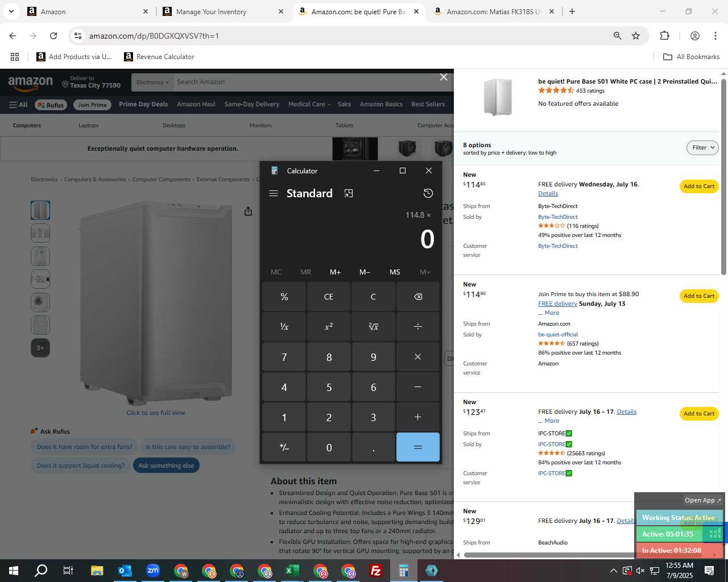Open the Chrome apps grid icon
Viewport: 728px width, 582px height.
(15, 57)
